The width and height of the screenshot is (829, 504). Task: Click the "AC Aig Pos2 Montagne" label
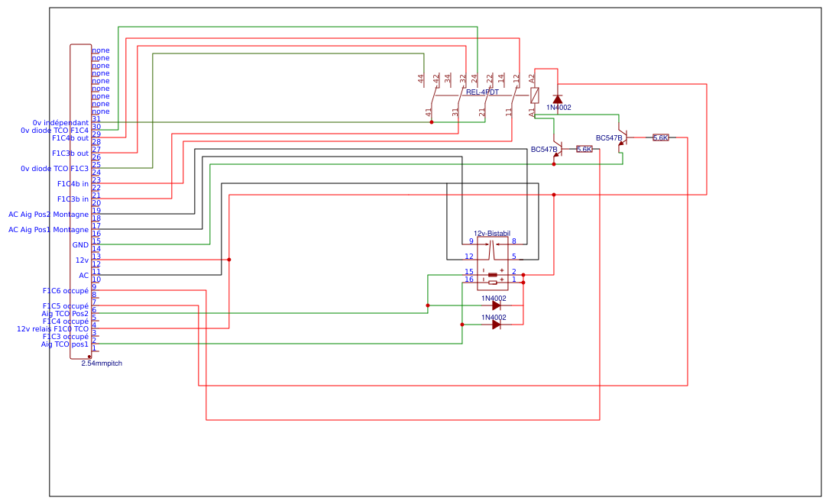coord(49,215)
